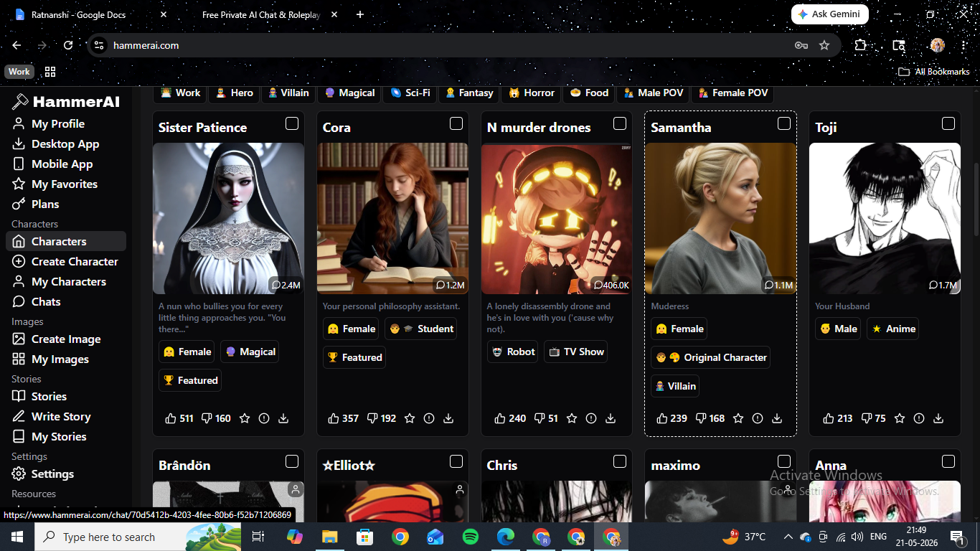Check the Chris card checkbox
The height and width of the screenshot is (551, 980).
620,461
